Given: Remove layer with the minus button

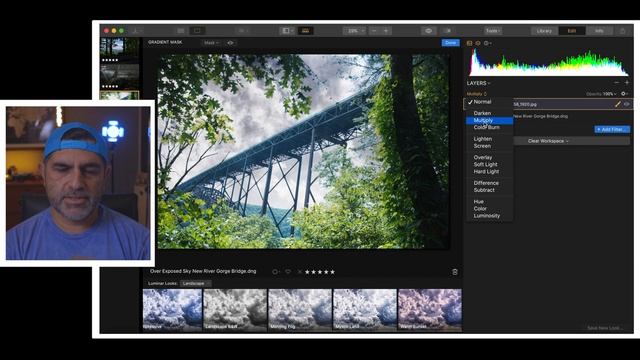Looking at the screenshot, I should [616, 82].
